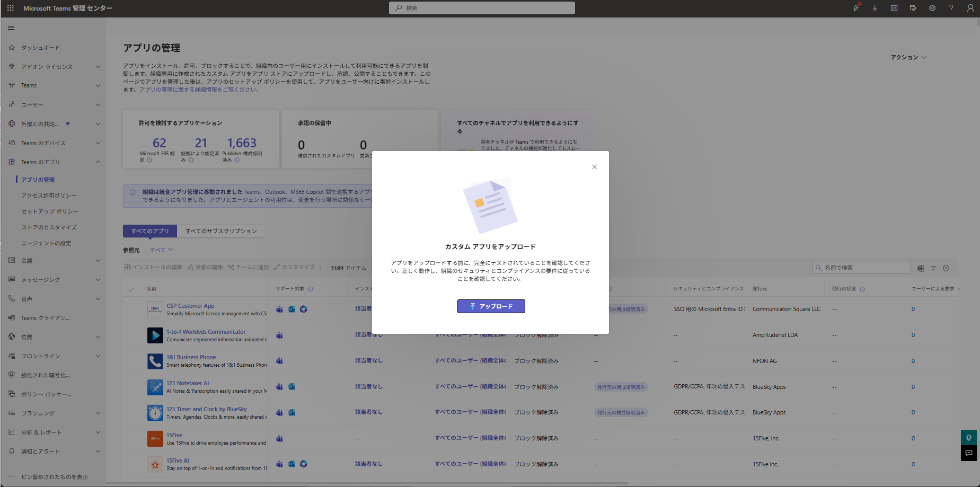Viewport: 980px width, 487px height.
Task: Click チームに追加 toolbar button
Action: [249, 268]
